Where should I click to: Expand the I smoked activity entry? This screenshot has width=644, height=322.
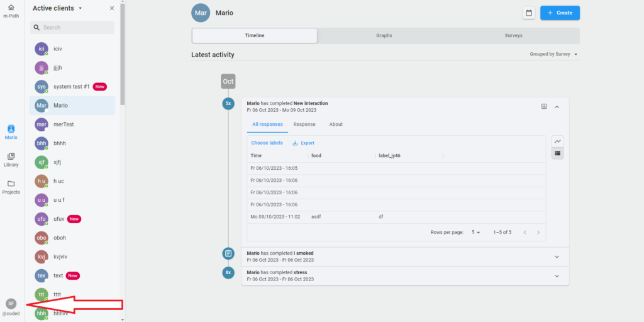point(557,256)
